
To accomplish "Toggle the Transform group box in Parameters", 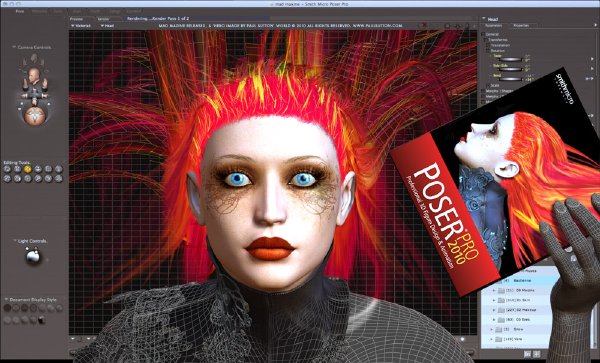I will tap(486, 40).
